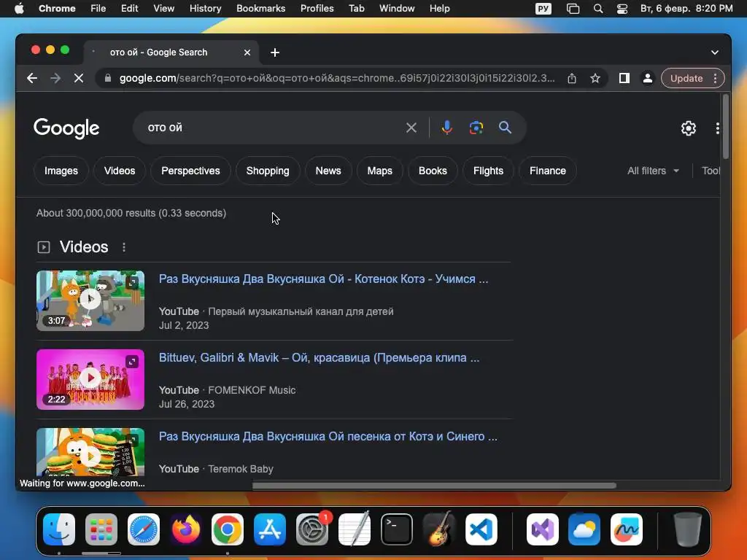Screen dimensions: 747x560
Task: Open Launchpad from the Dock
Action: 101,529
